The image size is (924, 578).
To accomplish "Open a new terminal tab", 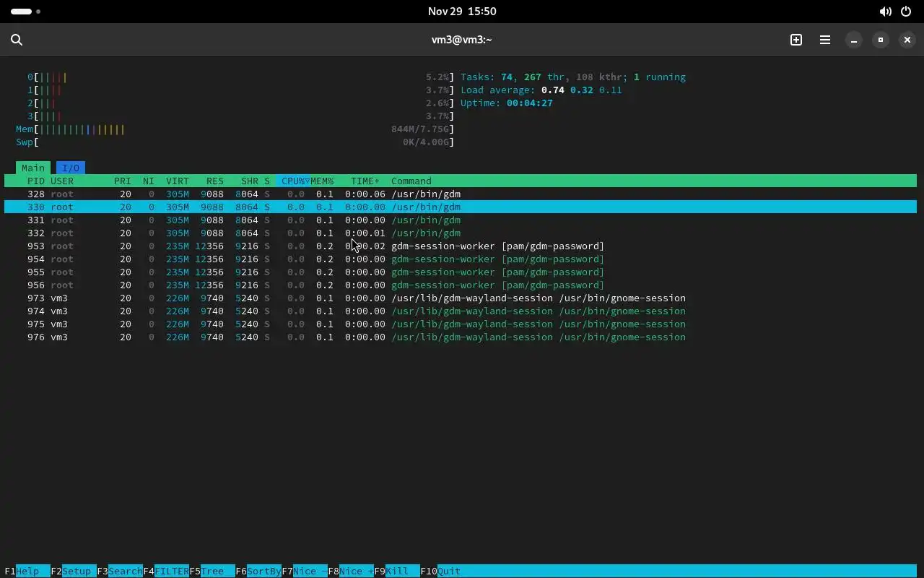I will [x=796, y=40].
